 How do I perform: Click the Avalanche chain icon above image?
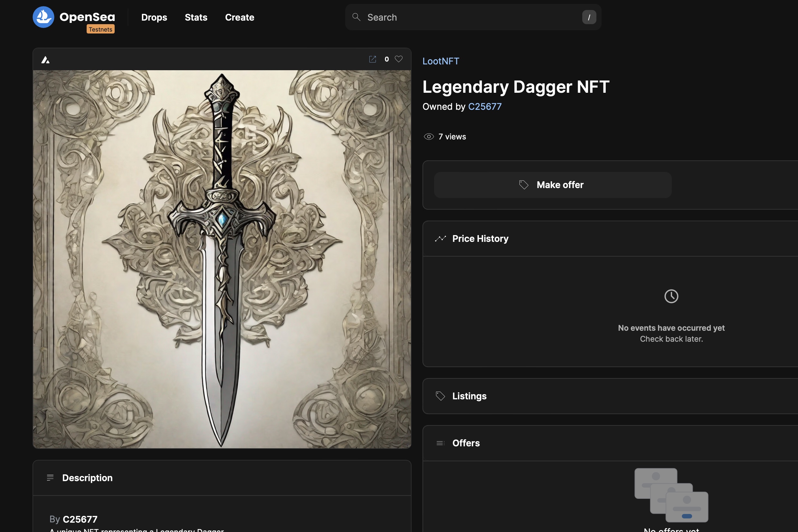pyautogui.click(x=45, y=60)
